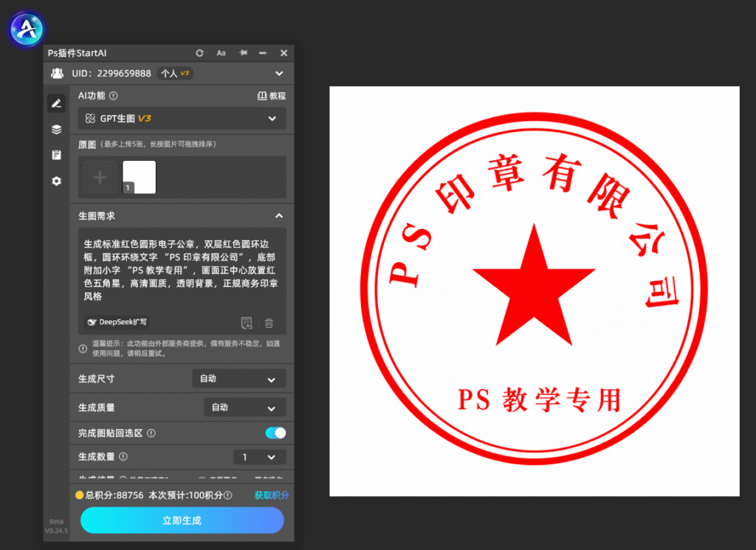Click the 立即生成 generate button

point(182,520)
